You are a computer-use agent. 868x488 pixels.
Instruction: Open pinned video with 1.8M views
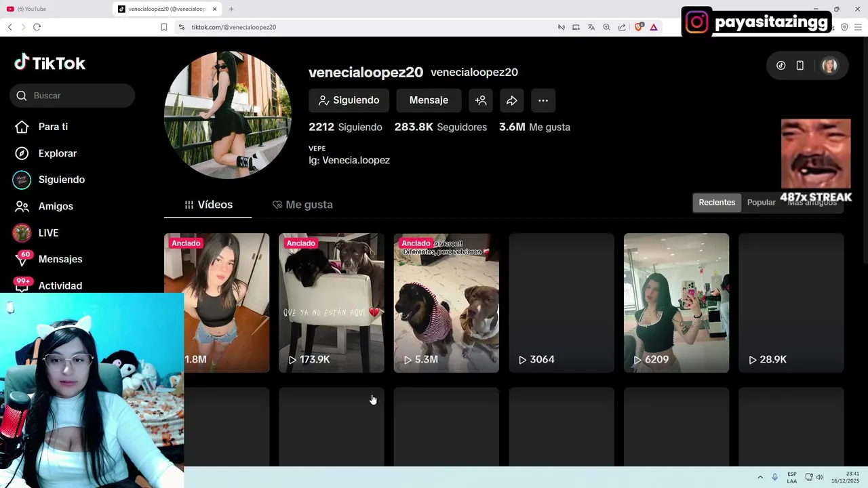pyautogui.click(x=217, y=303)
